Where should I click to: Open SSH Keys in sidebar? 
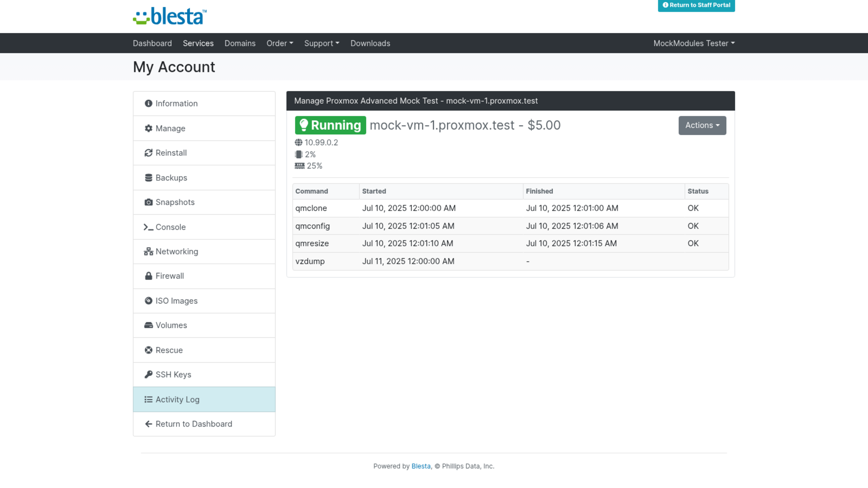[204, 375]
